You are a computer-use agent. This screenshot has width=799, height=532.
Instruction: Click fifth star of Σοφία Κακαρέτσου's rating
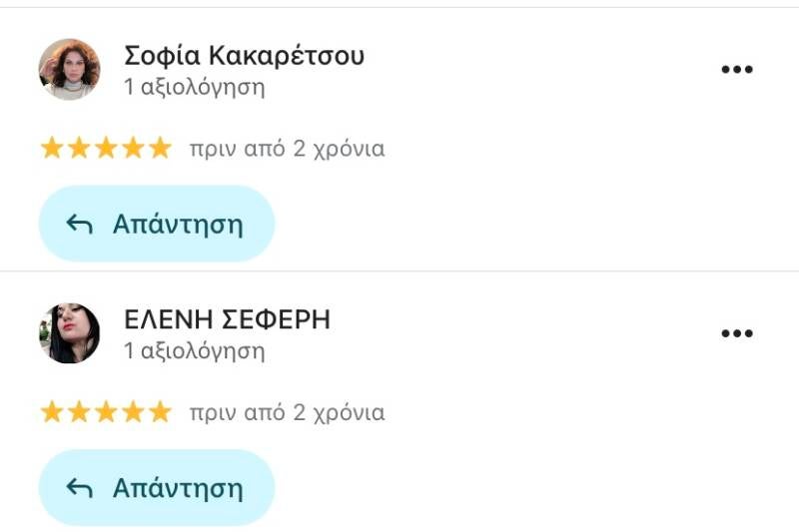pyautogui.click(x=160, y=148)
